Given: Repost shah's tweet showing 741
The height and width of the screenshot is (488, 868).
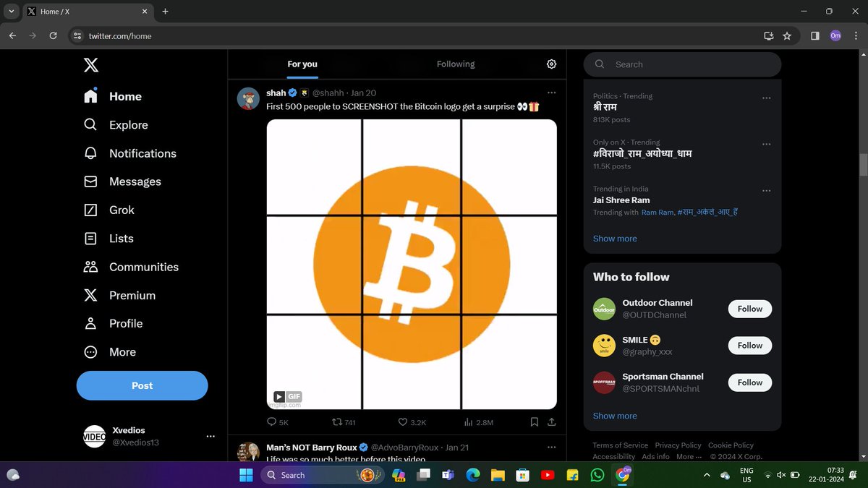Looking at the screenshot, I should tap(344, 422).
